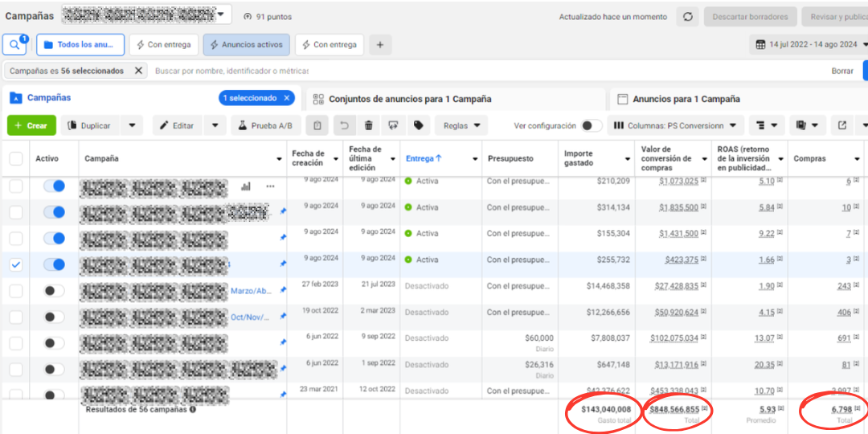Click the green Crear button
Screen dimensions: 868x434
(x=31, y=125)
